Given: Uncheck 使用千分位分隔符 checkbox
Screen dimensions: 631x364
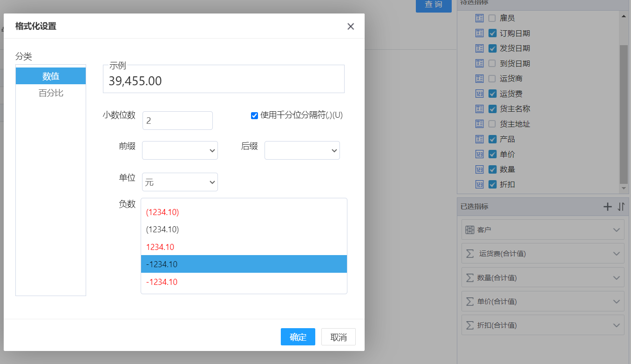Looking at the screenshot, I should click(254, 115).
